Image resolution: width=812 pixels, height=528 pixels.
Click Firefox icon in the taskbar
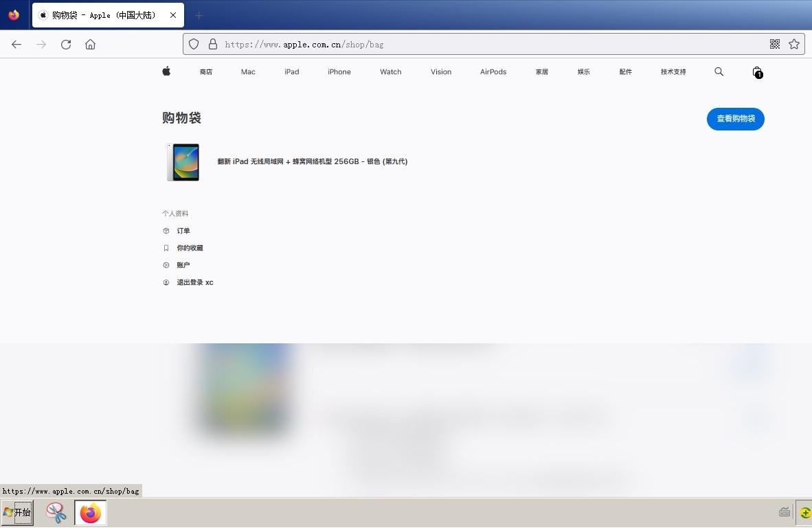click(x=91, y=513)
